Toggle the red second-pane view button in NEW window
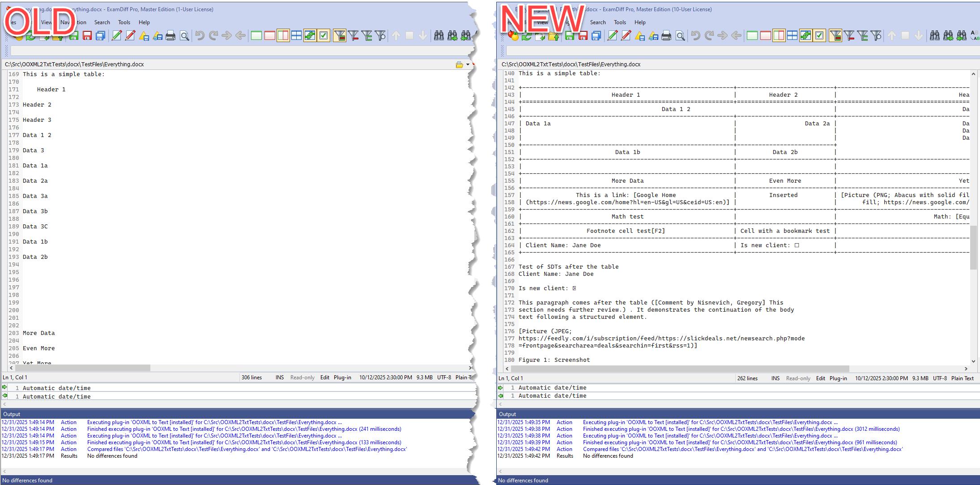Viewport: 980px width, 485px height. (x=766, y=36)
